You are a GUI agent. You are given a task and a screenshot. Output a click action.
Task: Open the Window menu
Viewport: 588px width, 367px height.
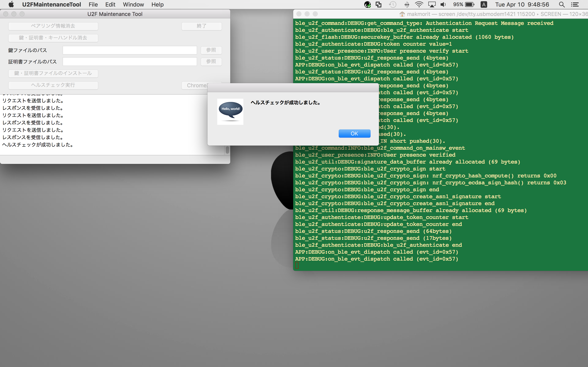tap(133, 4)
